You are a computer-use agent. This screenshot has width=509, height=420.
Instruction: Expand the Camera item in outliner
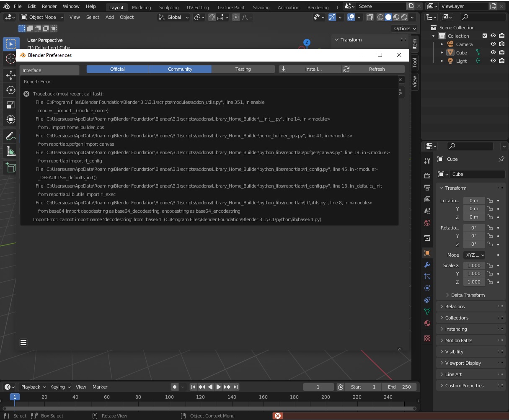point(442,44)
